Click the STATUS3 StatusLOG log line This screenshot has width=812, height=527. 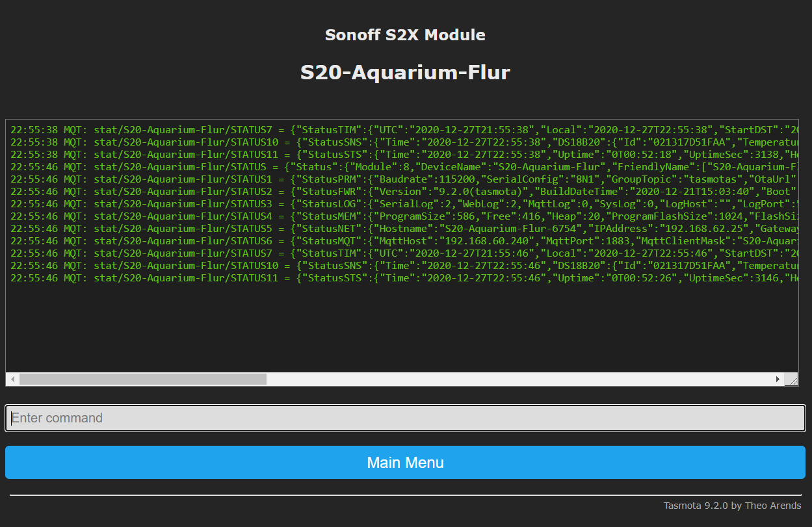pyautogui.click(x=403, y=203)
